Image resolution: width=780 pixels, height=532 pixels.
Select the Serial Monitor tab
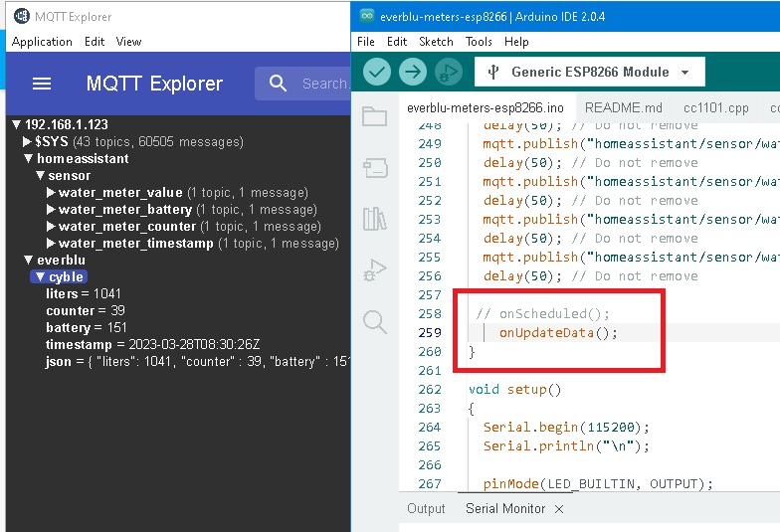(x=505, y=509)
